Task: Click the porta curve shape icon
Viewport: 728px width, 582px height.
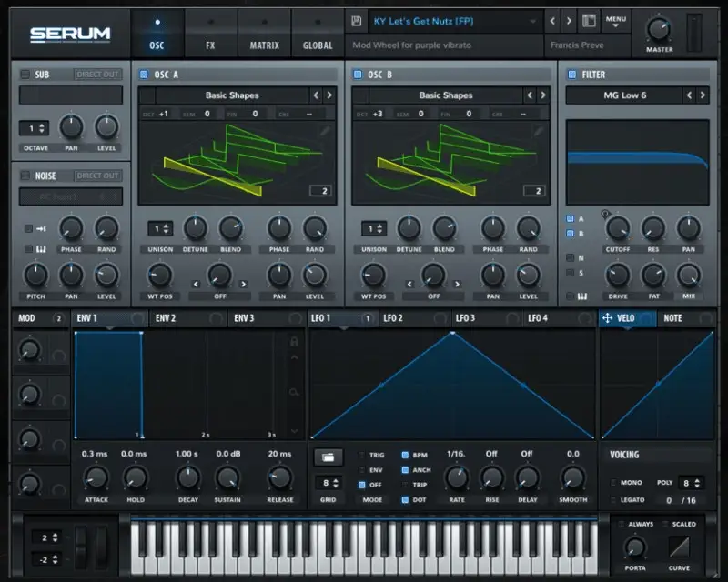Action: 679,547
